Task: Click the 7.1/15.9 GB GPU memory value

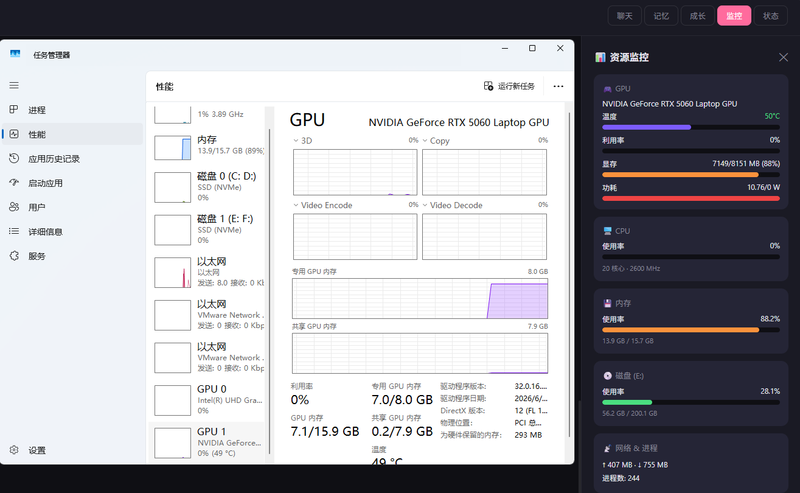Action: pyautogui.click(x=325, y=432)
